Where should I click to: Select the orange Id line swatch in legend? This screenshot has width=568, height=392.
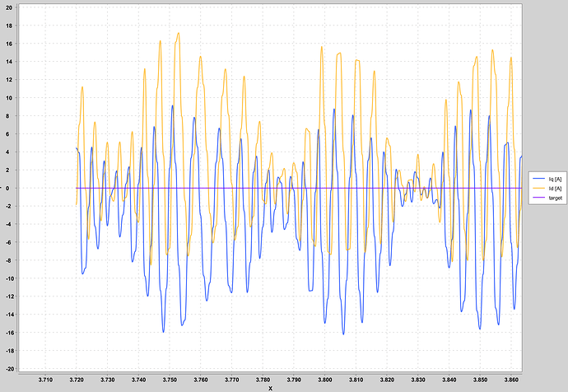[539, 189]
